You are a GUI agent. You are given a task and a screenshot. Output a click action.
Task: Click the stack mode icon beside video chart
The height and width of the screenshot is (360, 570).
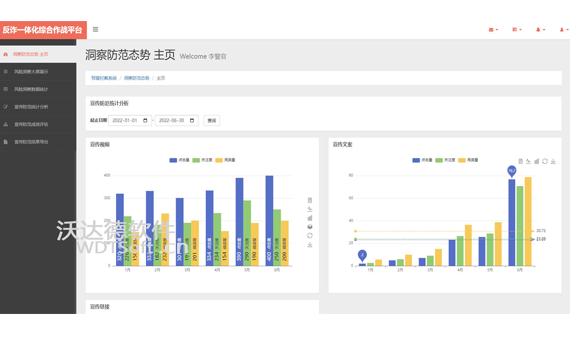click(x=310, y=227)
